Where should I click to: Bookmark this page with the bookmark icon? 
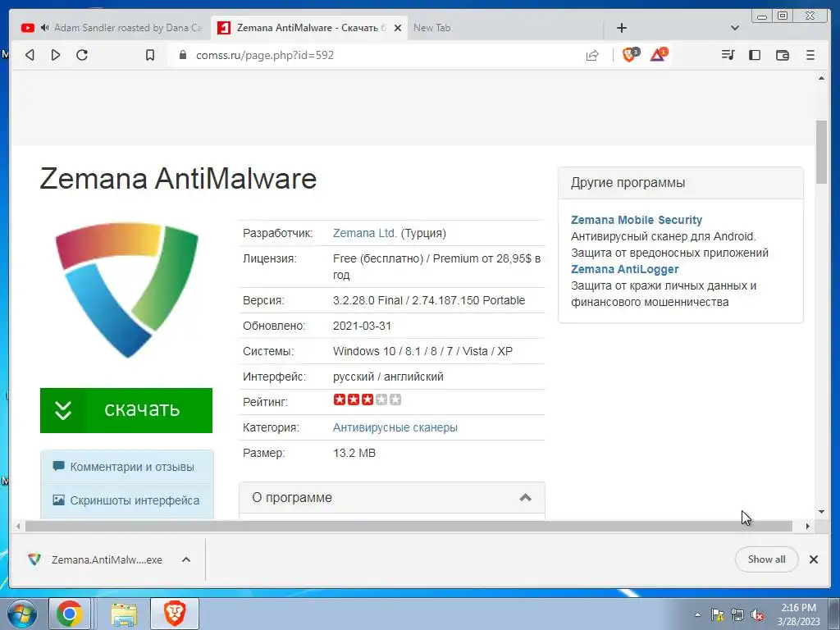(150, 55)
